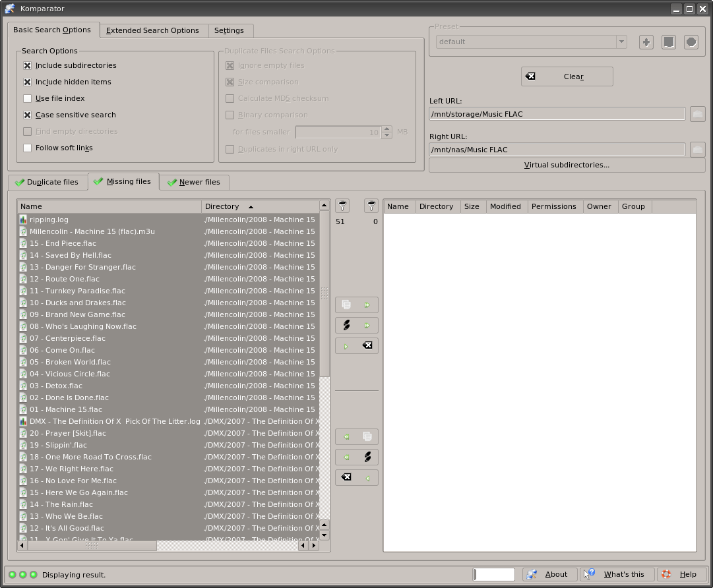
Task: Sort right list by Owner column
Action: click(600, 206)
